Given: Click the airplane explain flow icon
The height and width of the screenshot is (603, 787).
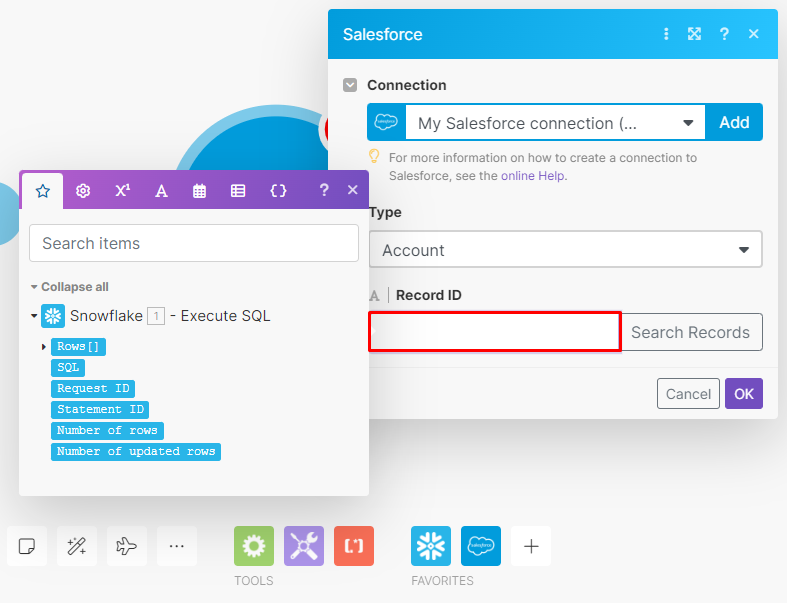Looking at the screenshot, I should [x=126, y=546].
